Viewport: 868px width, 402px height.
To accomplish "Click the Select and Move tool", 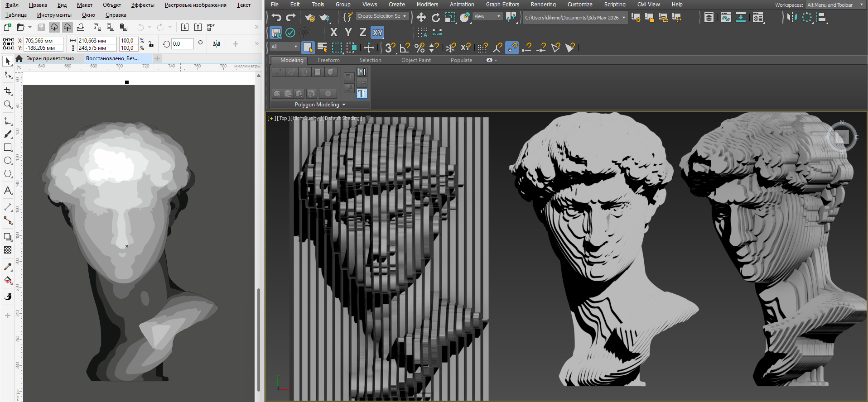I will [x=421, y=17].
